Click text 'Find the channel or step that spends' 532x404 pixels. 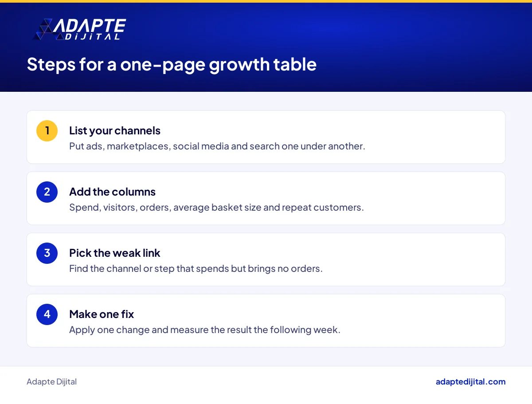(x=149, y=269)
